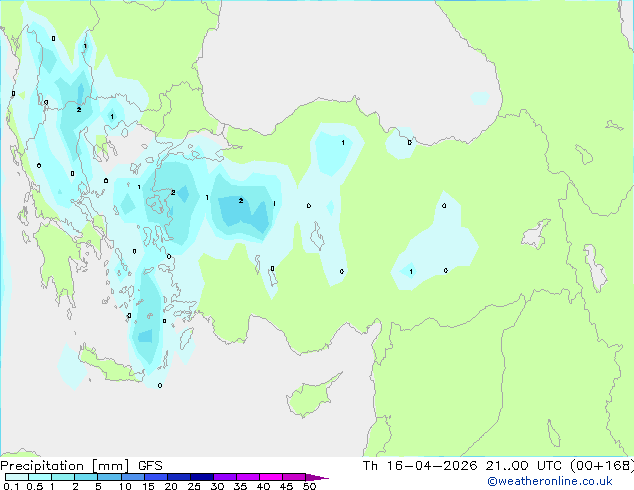Viewport: 634px width, 490px height.
Task: Pick the 15–20 mm legend swatch
Action: 155,477
